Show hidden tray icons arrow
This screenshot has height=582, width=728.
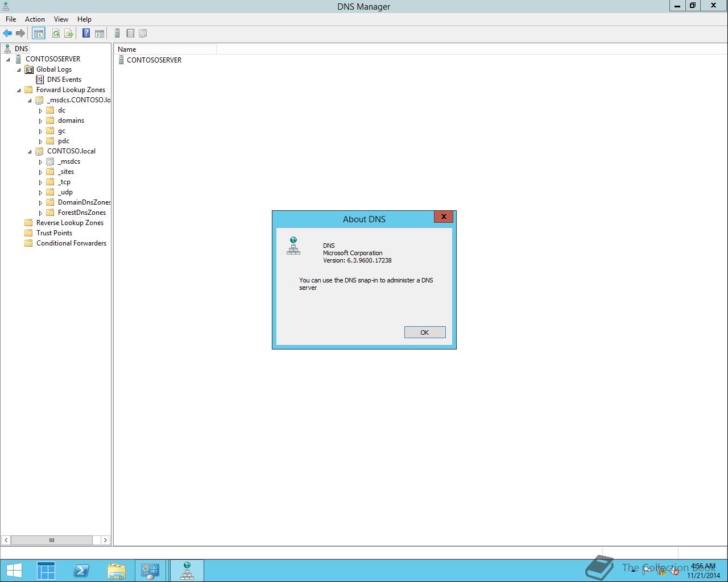[633, 571]
